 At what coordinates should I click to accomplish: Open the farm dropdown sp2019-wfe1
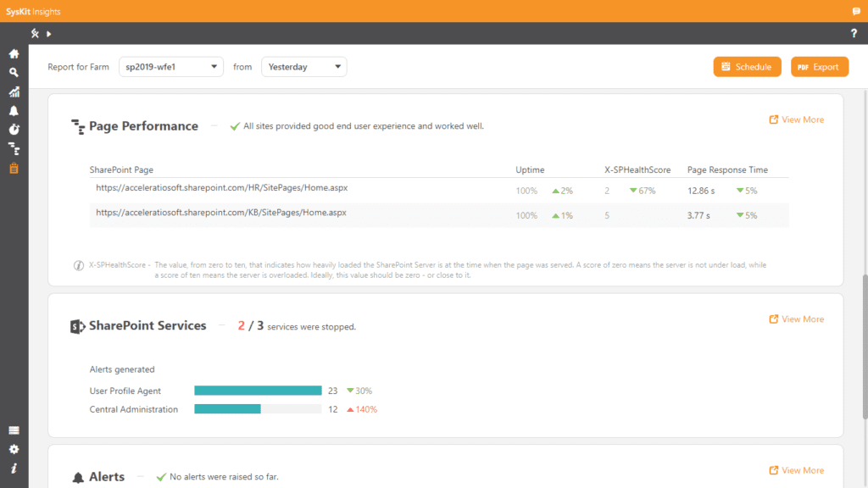(x=171, y=67)
